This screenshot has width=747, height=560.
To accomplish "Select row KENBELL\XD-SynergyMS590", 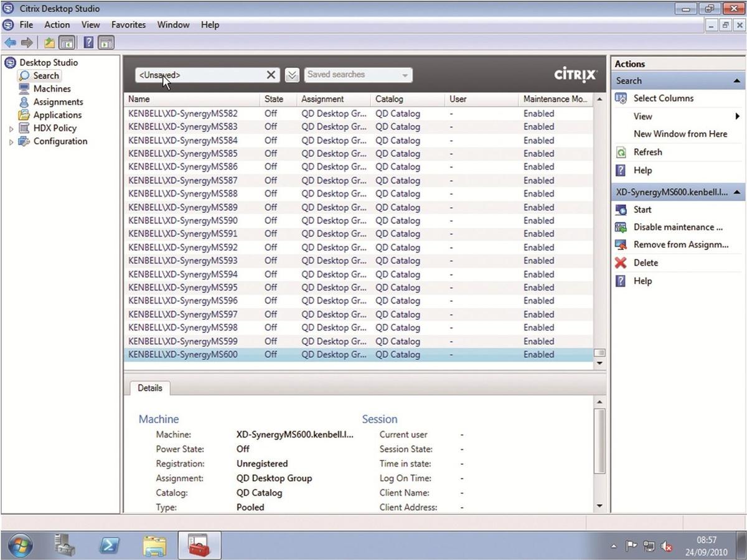I will pos(359,221).
